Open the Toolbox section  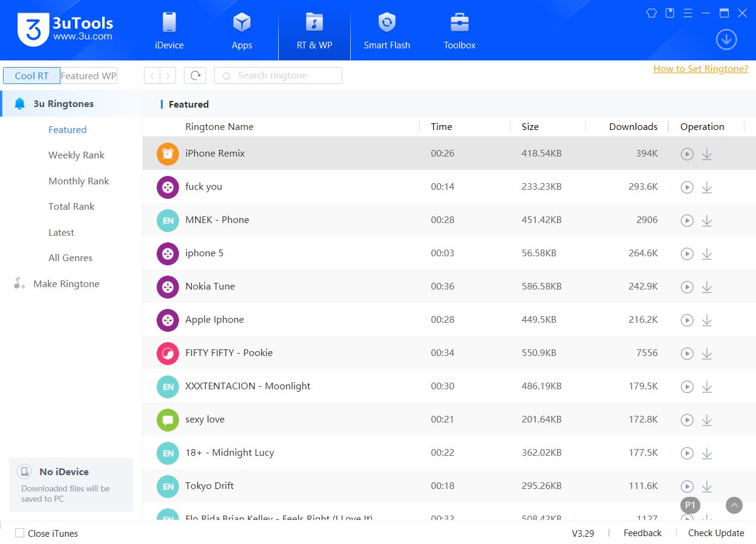(460, 30)
